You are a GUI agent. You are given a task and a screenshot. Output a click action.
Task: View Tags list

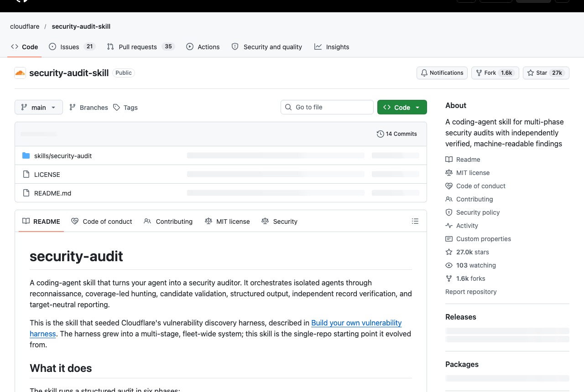click(125, 107)
